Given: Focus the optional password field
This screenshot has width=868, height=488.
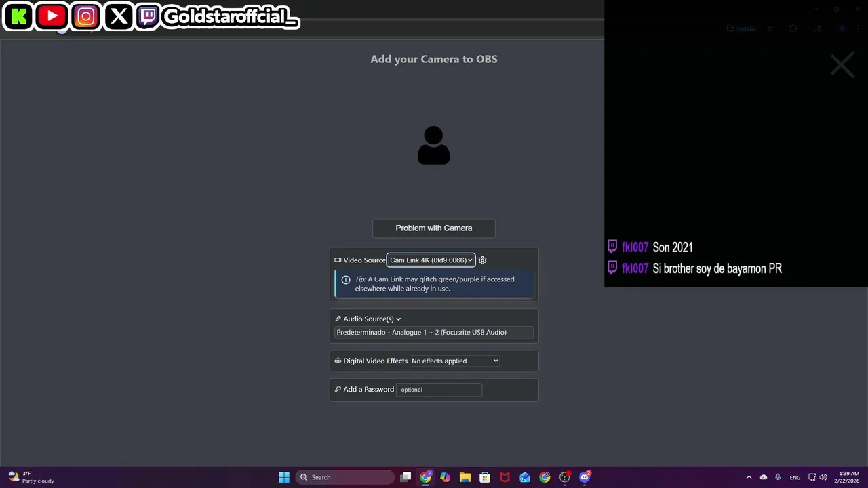Looking at the screenshot, I should pos(439,390).
